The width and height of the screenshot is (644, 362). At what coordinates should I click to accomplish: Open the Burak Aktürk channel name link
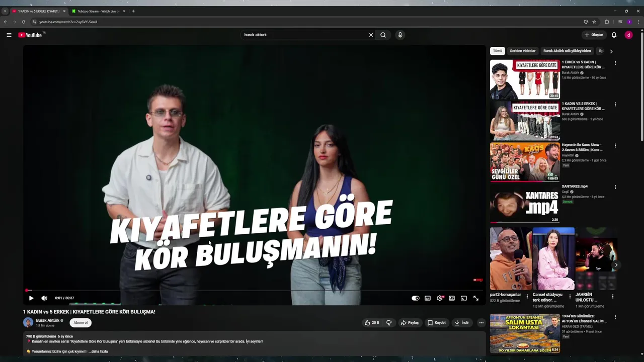[x=48, y=320]
